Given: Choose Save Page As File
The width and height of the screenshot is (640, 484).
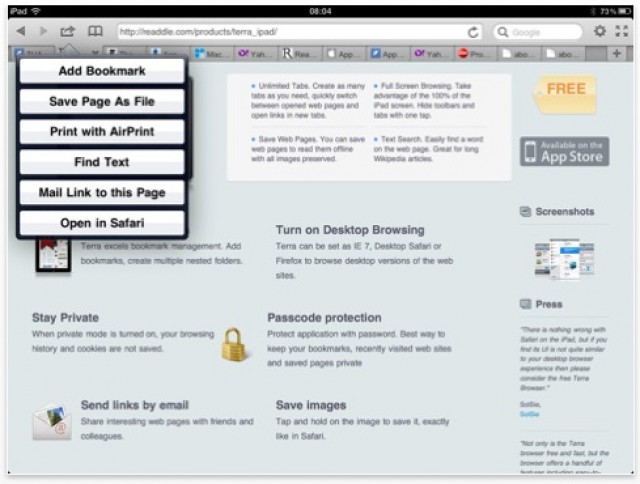Looking at the screenshot, I should [102, 101].
